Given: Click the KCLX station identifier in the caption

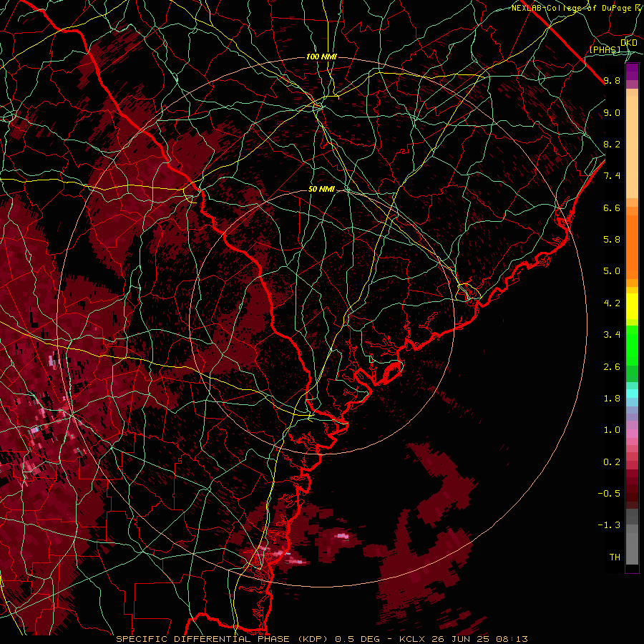Looking at the screenshot, I should (412, 639).
